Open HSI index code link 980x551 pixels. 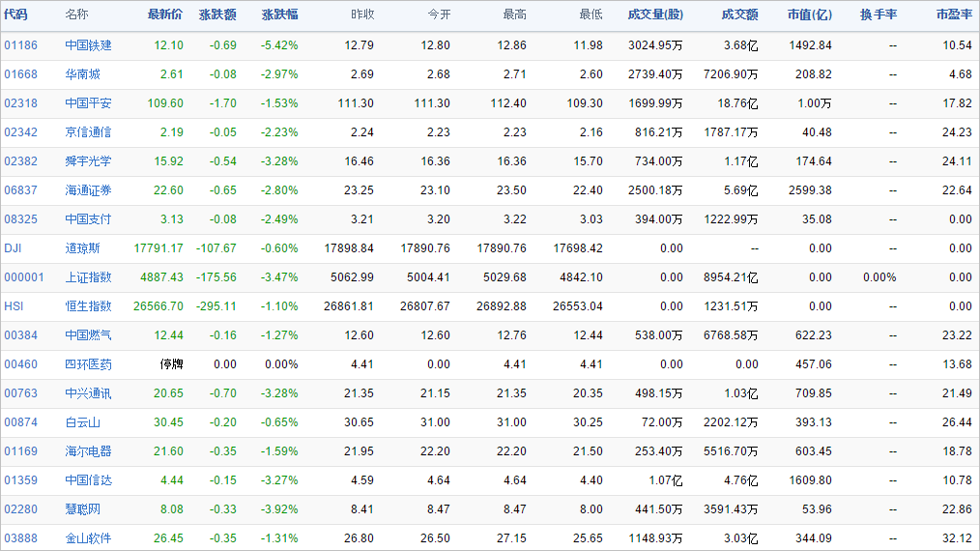[14, 306]
